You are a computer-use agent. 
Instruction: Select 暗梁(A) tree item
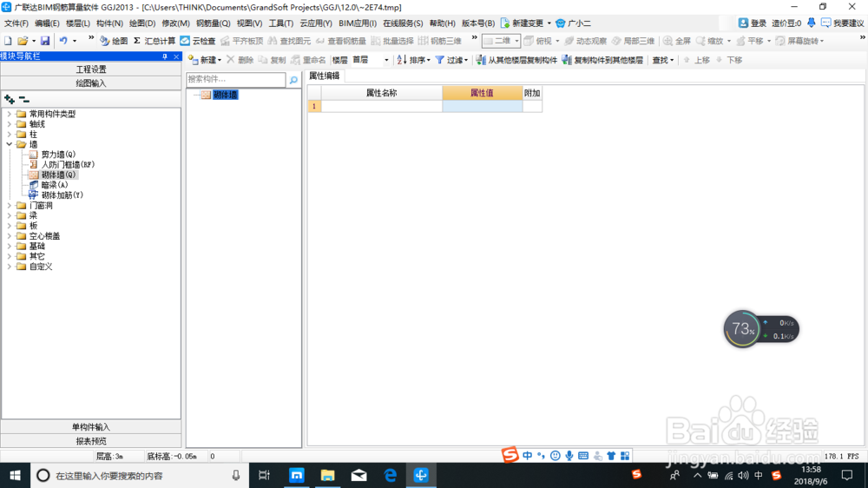(54, 185)
